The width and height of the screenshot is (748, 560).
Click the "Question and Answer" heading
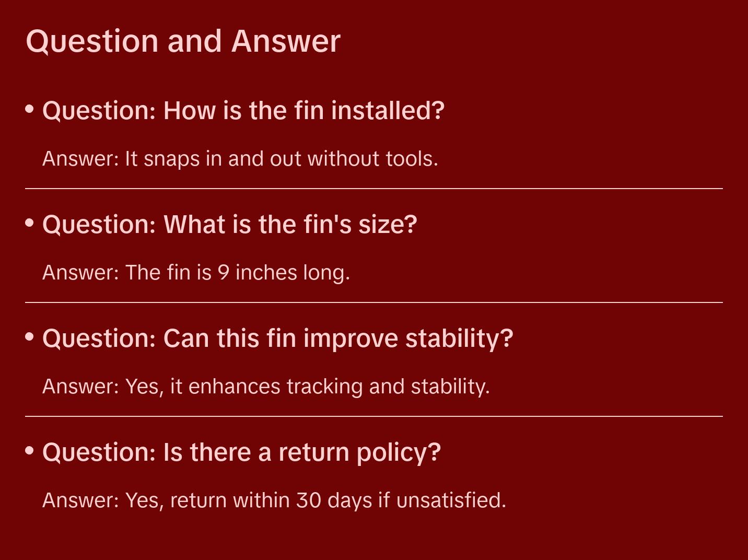click(x=183, y=41)
